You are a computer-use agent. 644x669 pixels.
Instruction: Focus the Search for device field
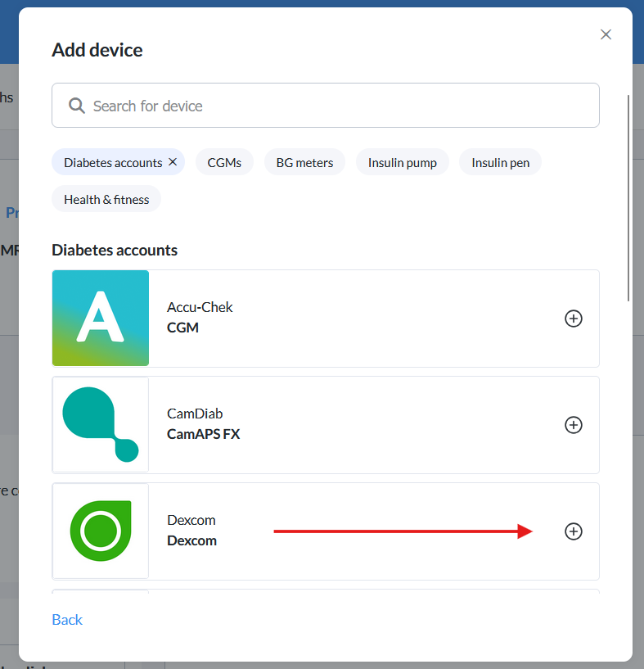[326, 106]
